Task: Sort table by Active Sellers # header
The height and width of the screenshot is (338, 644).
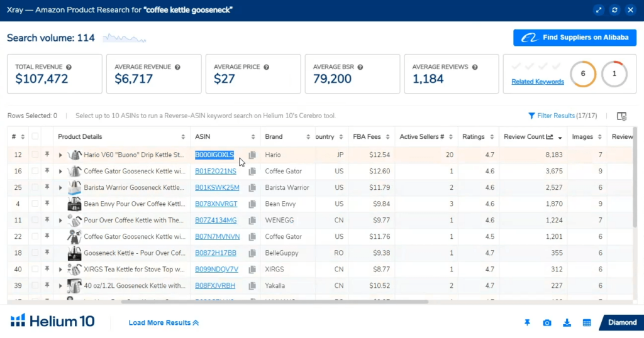Action: [450, 137]
